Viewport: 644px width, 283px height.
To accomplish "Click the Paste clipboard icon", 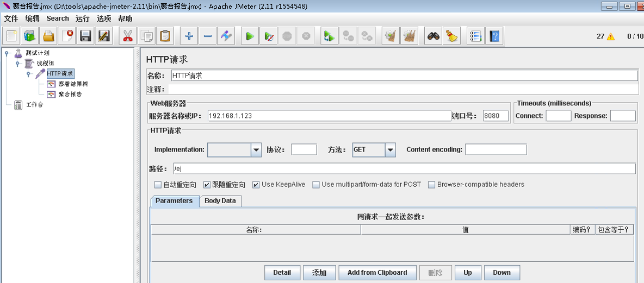I will (x=165, y=36).
